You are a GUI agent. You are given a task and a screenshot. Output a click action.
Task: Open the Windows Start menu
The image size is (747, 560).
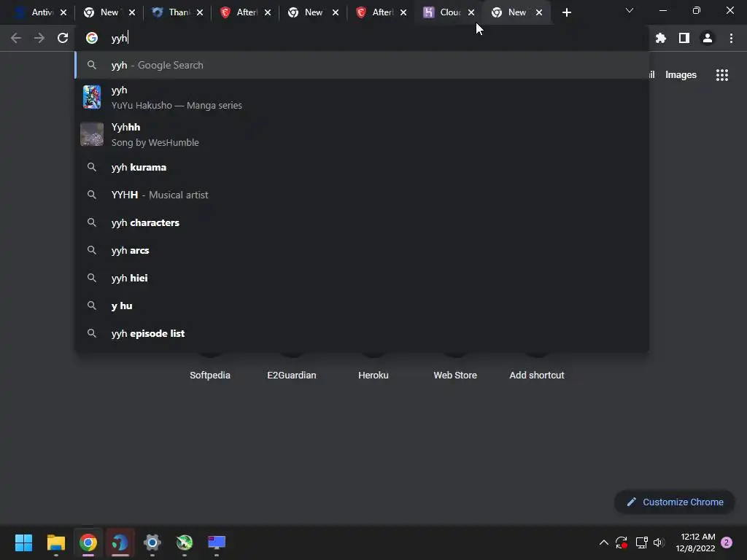[x=23, y=542]
